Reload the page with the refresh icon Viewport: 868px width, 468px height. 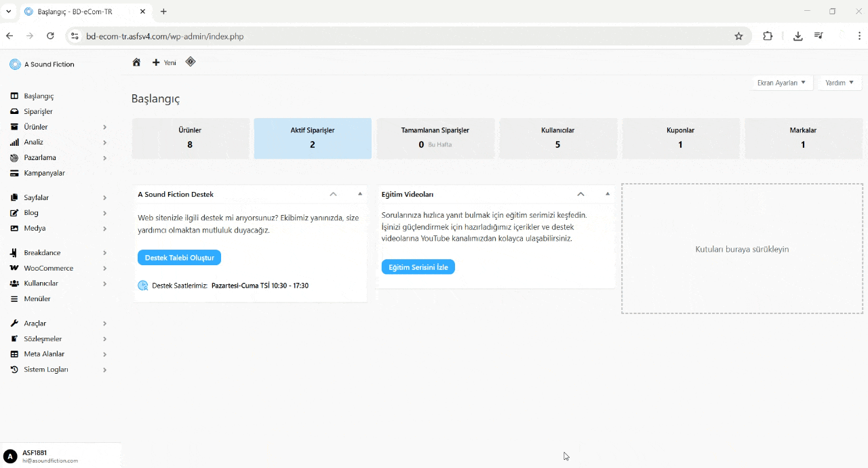coord(50,37)
